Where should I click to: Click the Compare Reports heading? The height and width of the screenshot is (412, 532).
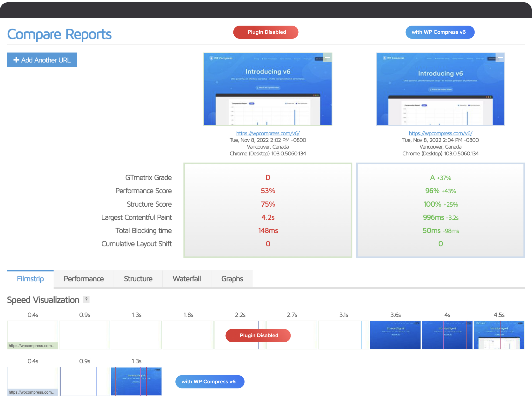click(x=59, y=34)
